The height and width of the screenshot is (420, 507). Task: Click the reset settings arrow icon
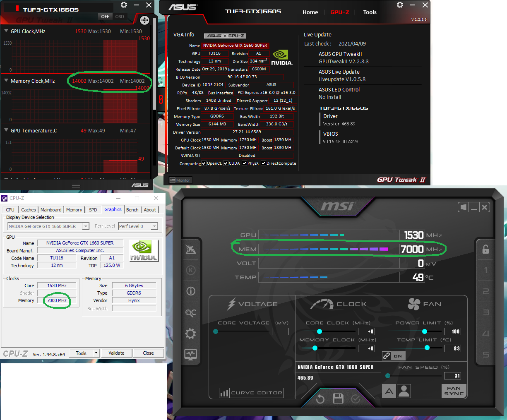click(x=320, y=399)
